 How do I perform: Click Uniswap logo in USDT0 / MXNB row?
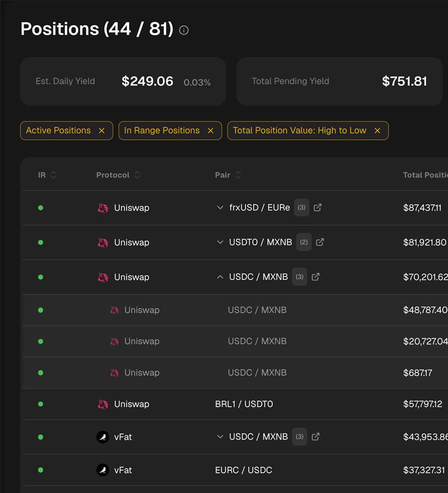(x=103, y=242)
